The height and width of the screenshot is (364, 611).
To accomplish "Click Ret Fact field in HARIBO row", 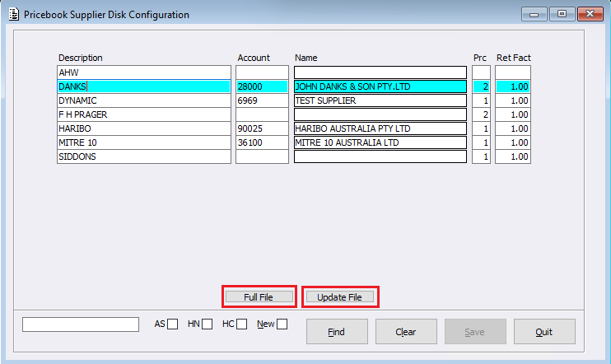I will 513,128.
